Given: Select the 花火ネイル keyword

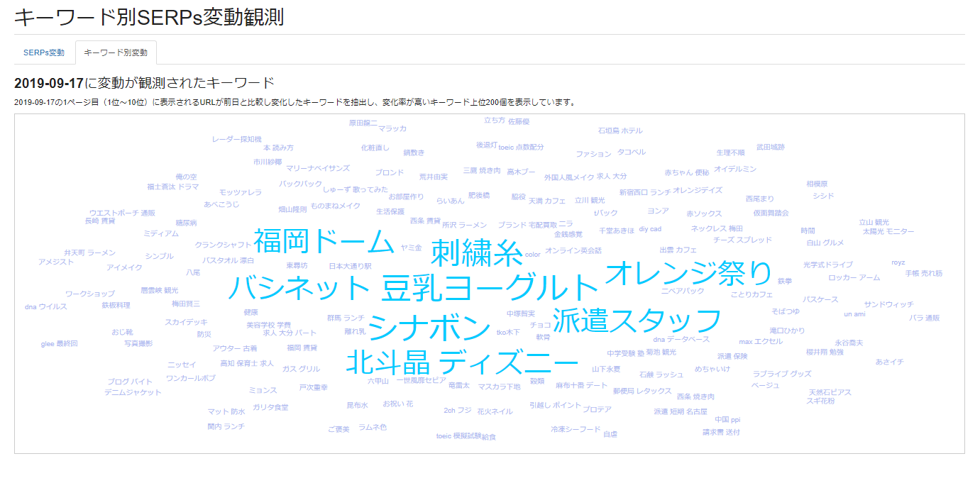Looking at the screenshot, I should [x=495, y=411].
